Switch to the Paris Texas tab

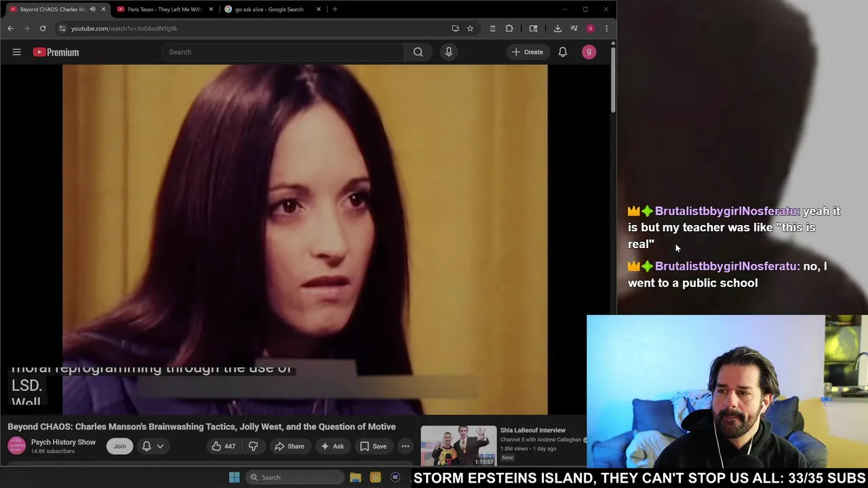click(163, 9)
